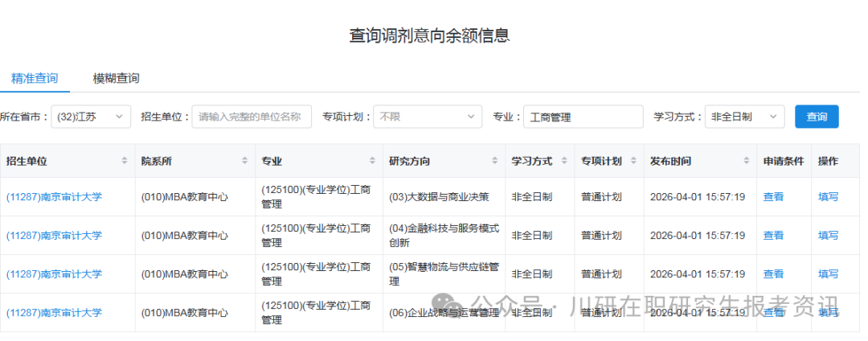Click the 申请条件 column header text
This screenshot has height=341, width=868.
click(x=784, y=161)
